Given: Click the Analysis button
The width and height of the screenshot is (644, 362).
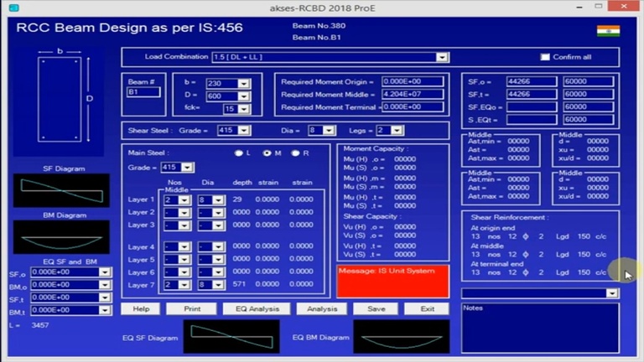Looking at the screenshot, I should (321, 308).
